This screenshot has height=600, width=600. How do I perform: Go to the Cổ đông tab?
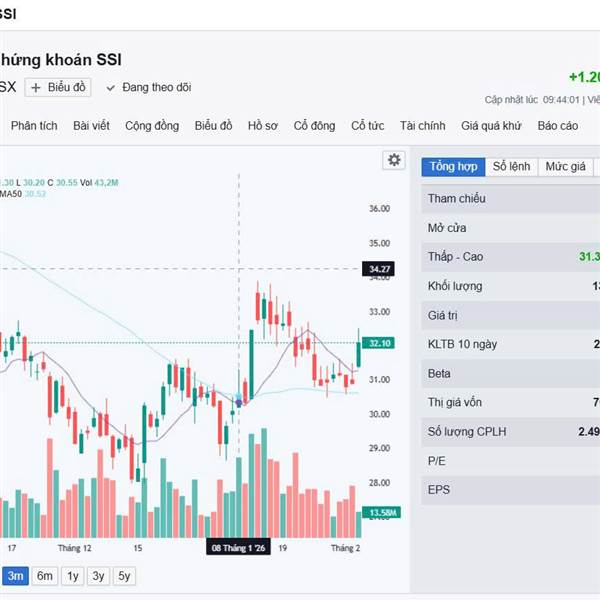point(314,126)
